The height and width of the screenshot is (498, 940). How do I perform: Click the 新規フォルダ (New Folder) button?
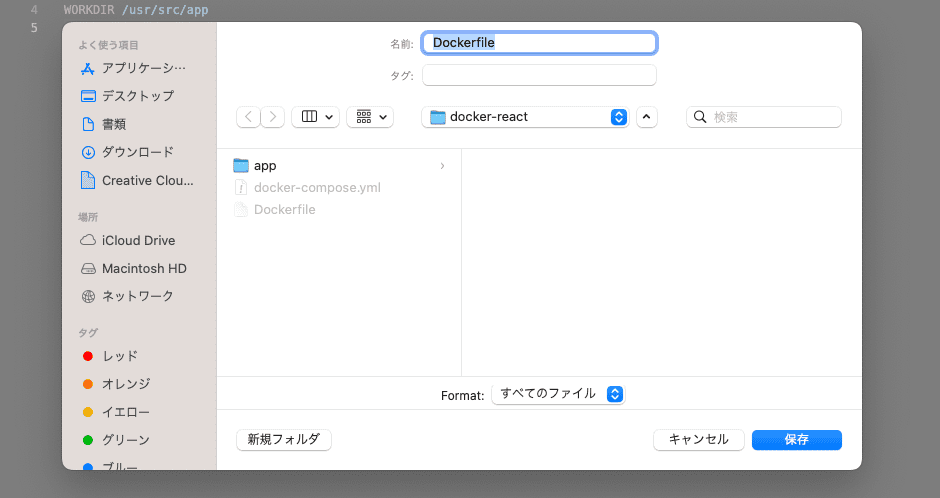coord(284,439)
